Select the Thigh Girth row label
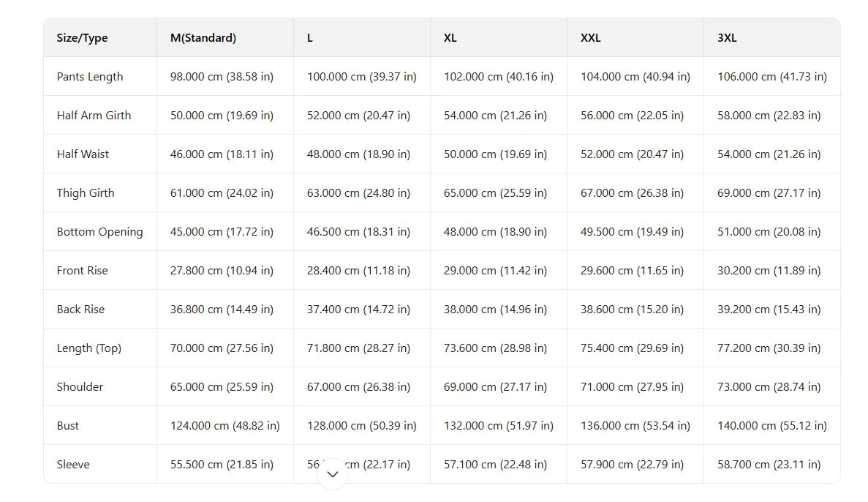868x502 pixels. (86, 192)
